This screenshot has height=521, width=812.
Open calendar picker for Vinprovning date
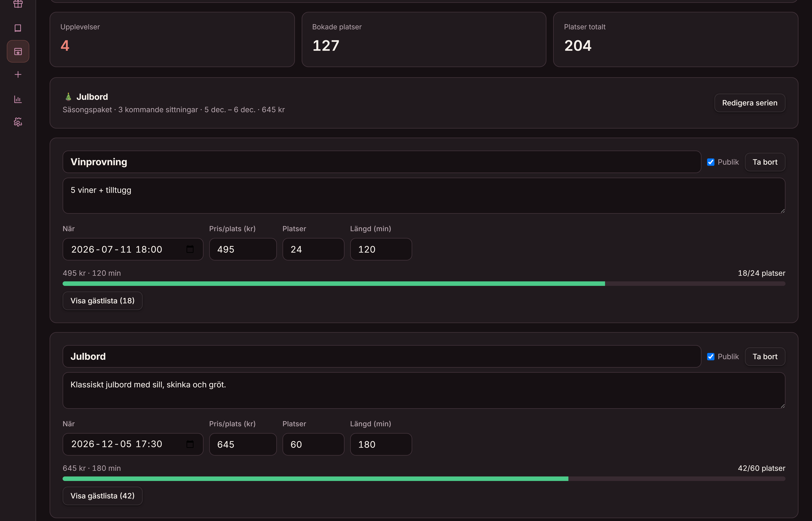(x=190, y=249)
